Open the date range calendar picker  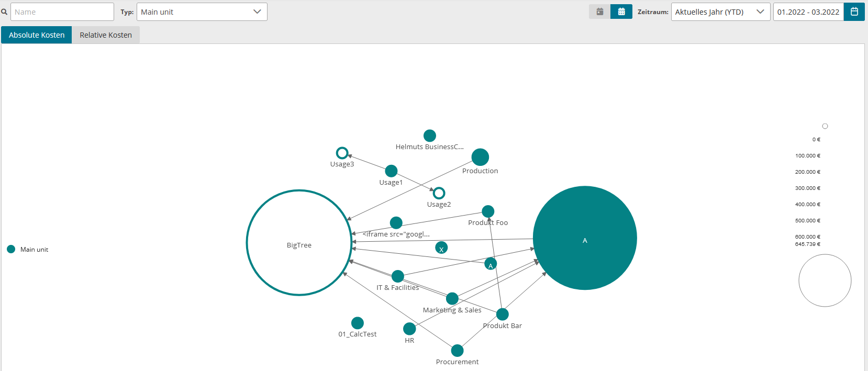pos(854,12)
